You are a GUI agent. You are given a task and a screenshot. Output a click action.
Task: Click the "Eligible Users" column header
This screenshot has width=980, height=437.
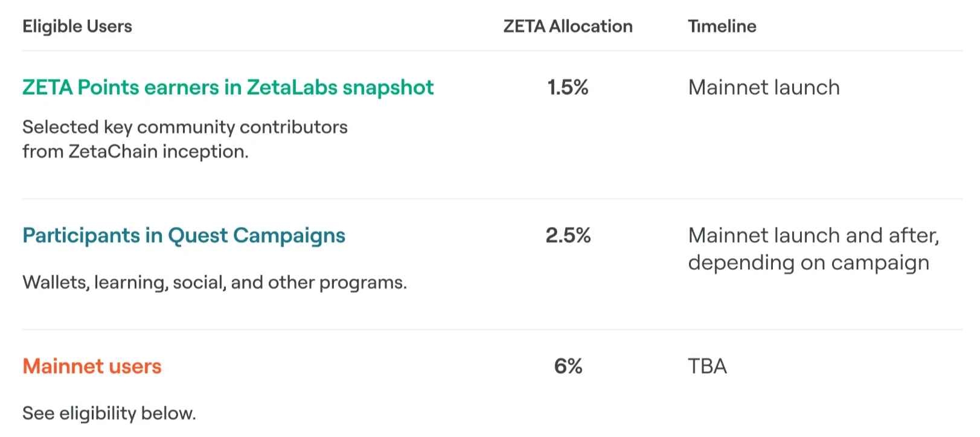pyautogui.click(x=77, y=27)
